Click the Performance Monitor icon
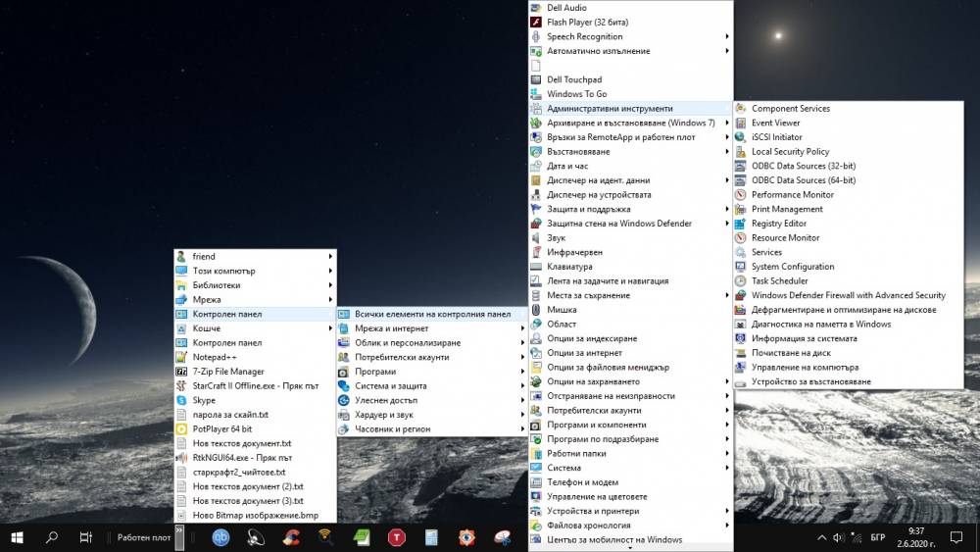The width and height of the screenshot is (980, 552). [741, 194]
